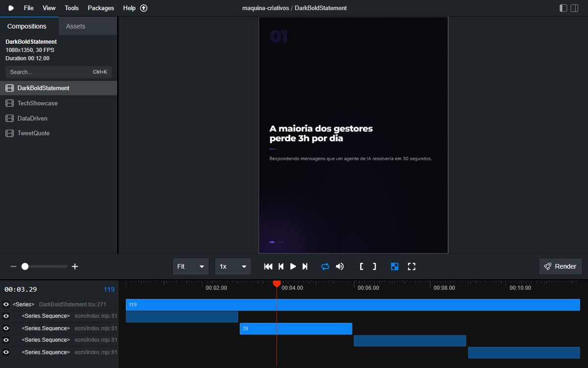Click the Remotion logo icon
The height and width of the screenshot is (368, 588).
11,8
